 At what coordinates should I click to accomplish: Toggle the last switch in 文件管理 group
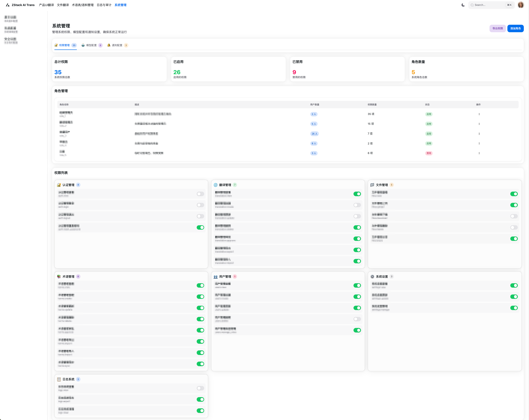point(514,239)
